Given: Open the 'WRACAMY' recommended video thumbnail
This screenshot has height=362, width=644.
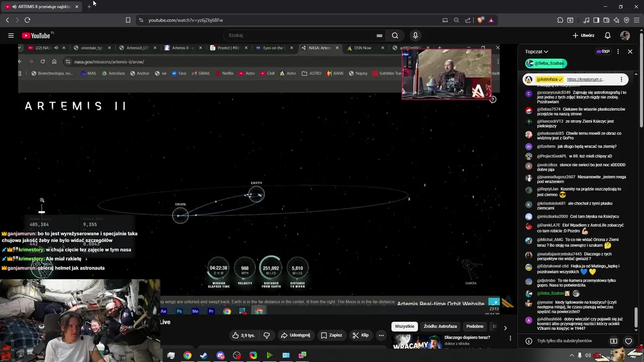Looking at the screenshot, I should [417, 342].
